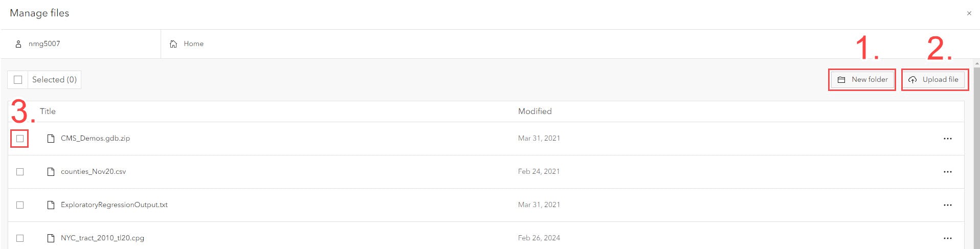Expand options for ExploratoryRegressionOutput.txt
Image resolution: width=980 pixels, height=249 pixels.
pos(947,205)
